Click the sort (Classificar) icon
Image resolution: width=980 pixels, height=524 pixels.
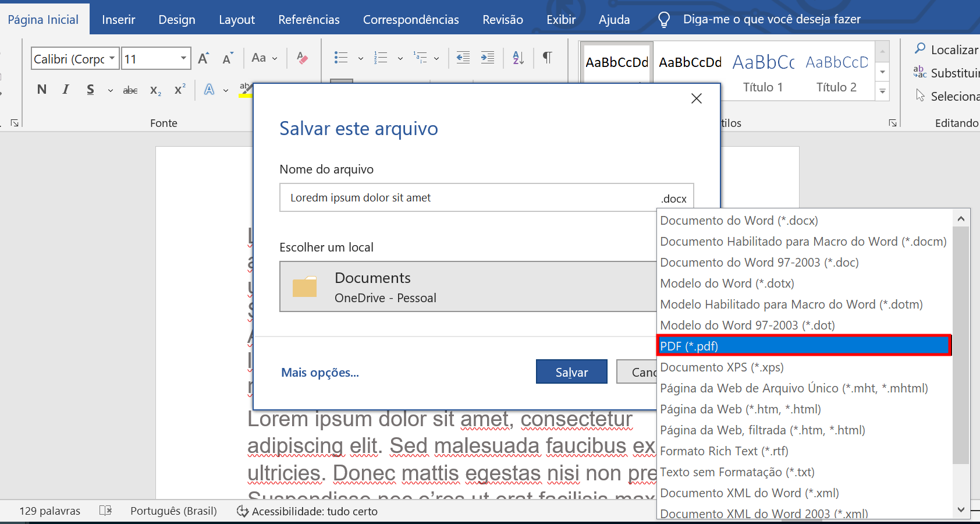tap(518, 58)
